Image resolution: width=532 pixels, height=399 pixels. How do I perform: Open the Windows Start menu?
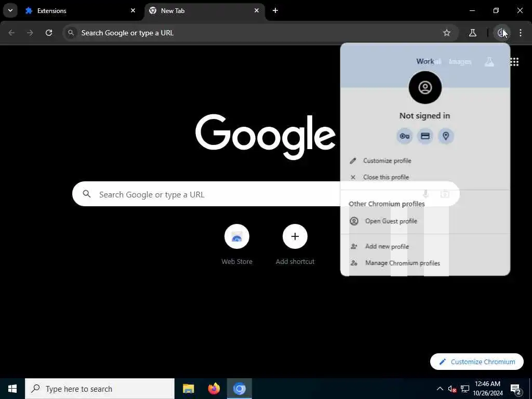tap(12, 389)
